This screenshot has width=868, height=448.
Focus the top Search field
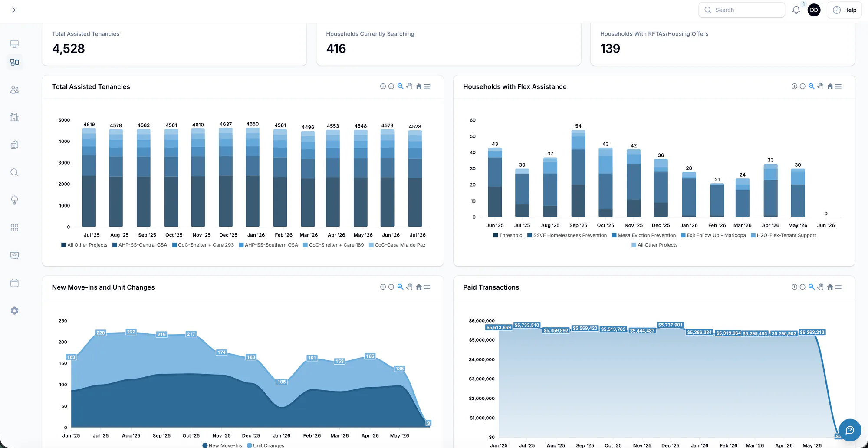click(x=742, y=10)
